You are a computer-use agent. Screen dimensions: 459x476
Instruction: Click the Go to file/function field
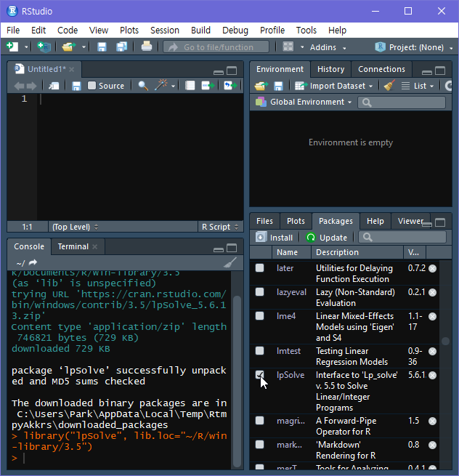(x=216, y=47)
